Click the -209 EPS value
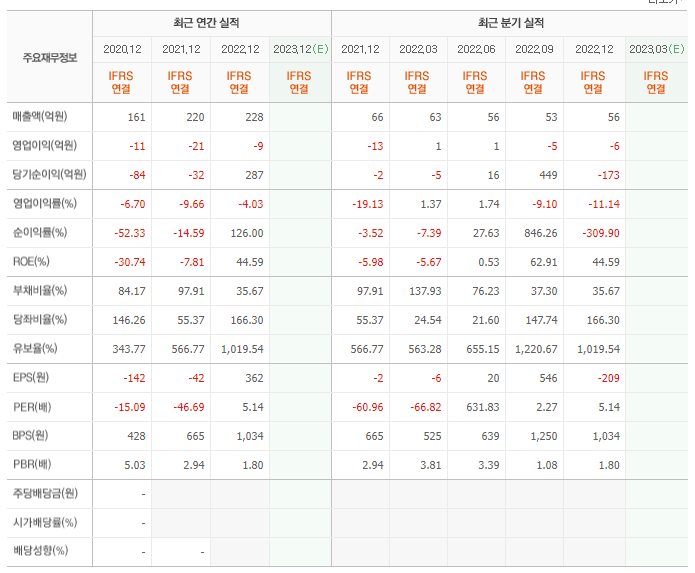The height and width of the screenshot is (573, 695). click(608, 378)
